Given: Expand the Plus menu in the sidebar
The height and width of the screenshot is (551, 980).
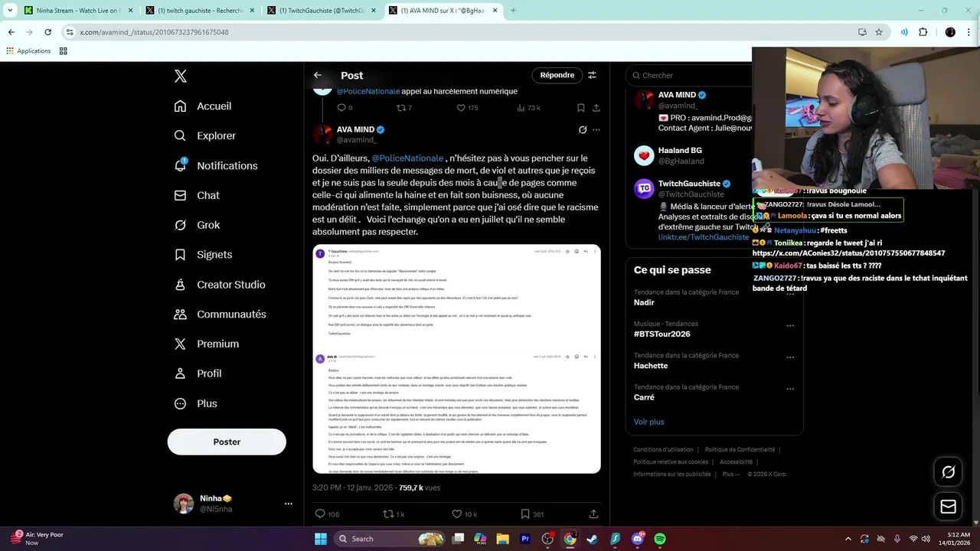Looking at the screenshot, I should (x=195, y=403).
